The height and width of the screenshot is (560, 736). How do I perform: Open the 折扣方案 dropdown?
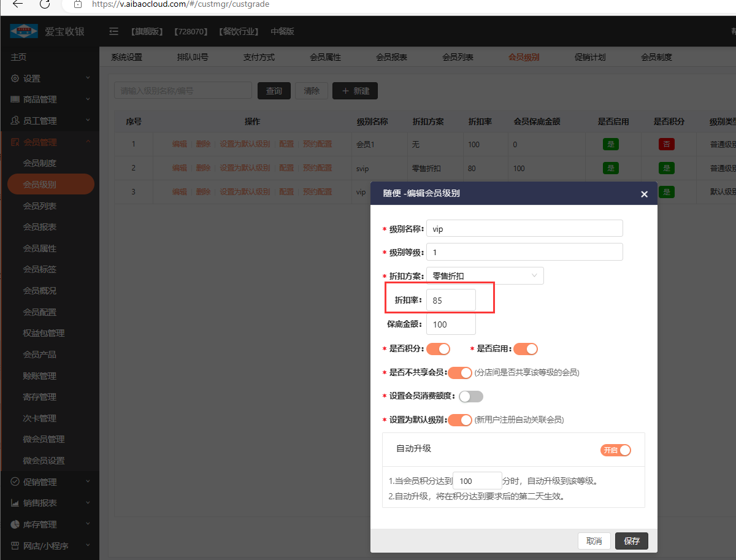[485, 276]
